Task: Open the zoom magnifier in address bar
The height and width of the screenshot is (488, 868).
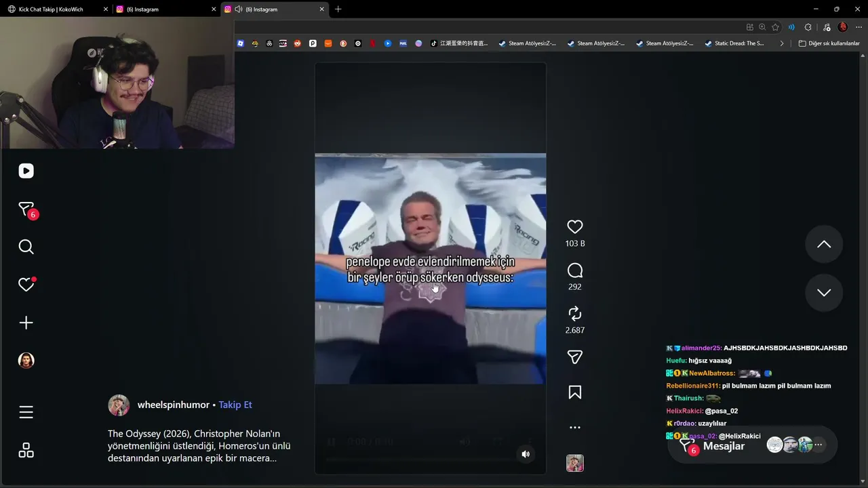Action: point(762,27)
